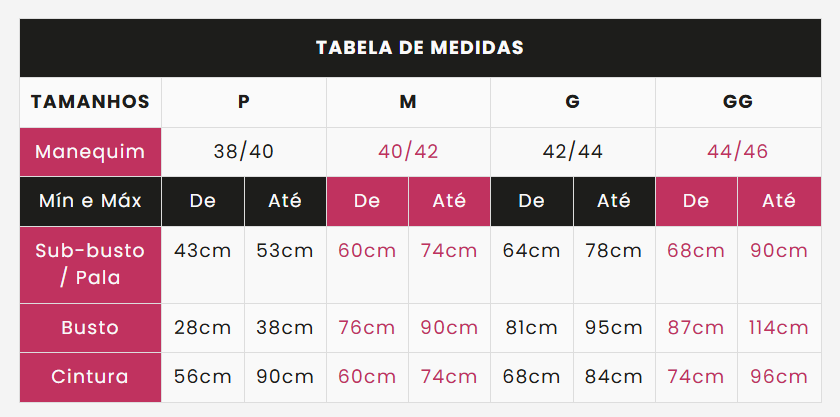Click the Cintura row label
840x417 pixels.
[91, 377]
